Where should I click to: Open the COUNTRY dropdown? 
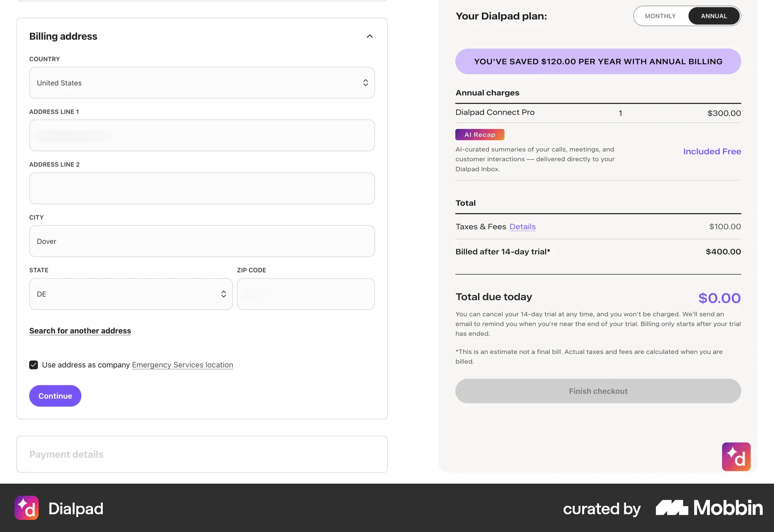point(202,83)
